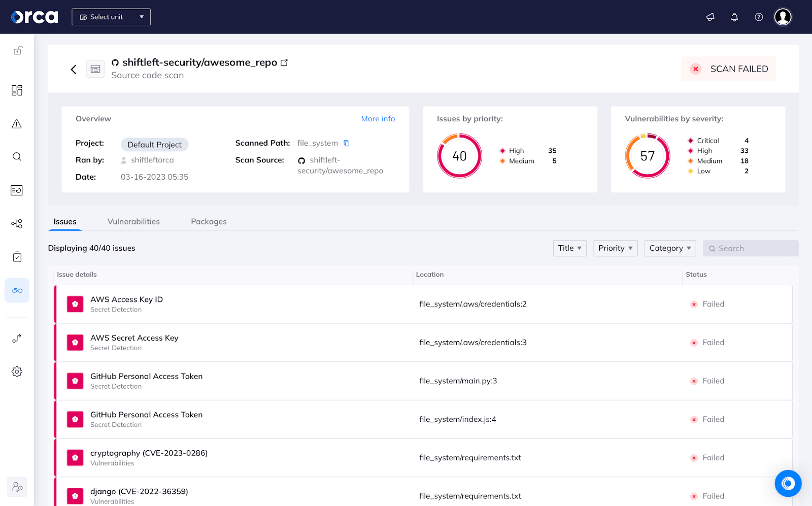This screenshot has width=812, height=506.
Task: Open the notifications bell
Action: point(734,17)
